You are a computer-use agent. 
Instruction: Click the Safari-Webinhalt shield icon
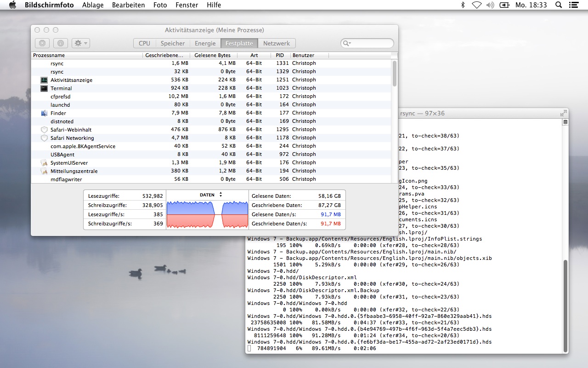44,130
